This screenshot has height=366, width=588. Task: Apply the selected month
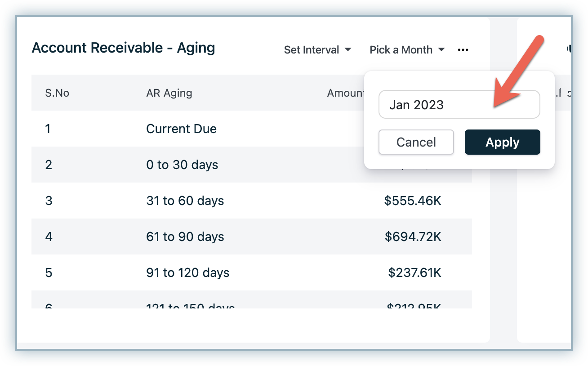coord(502,142)
